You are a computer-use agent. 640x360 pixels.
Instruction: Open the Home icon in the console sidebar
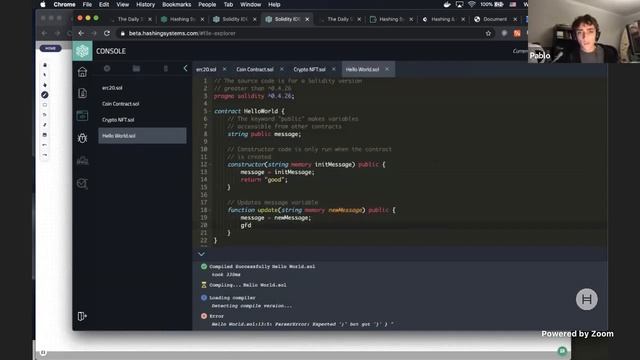point(82,72)
